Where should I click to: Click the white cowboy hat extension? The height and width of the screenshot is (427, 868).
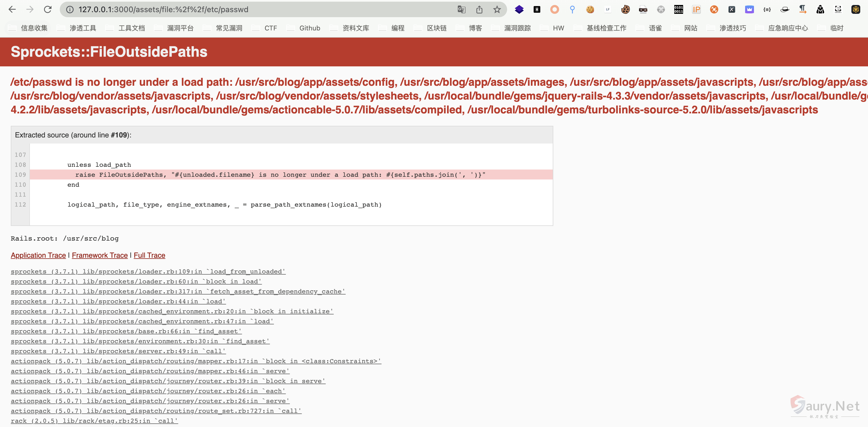coord(785,9)
